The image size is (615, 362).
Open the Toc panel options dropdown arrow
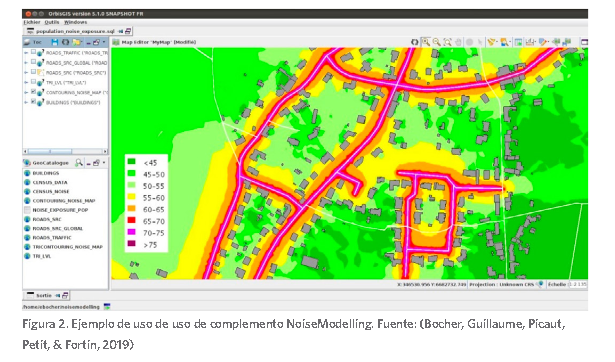(104, 42)
